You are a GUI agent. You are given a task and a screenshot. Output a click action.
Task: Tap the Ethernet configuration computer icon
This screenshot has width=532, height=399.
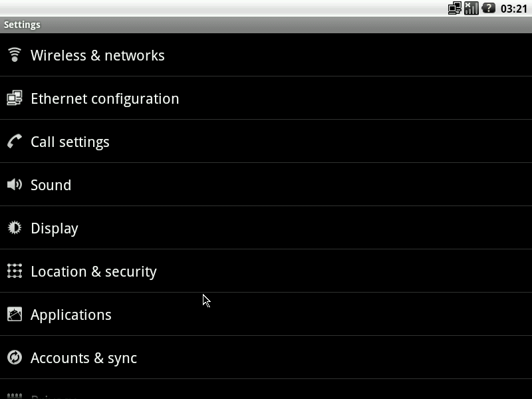point(15,98)
